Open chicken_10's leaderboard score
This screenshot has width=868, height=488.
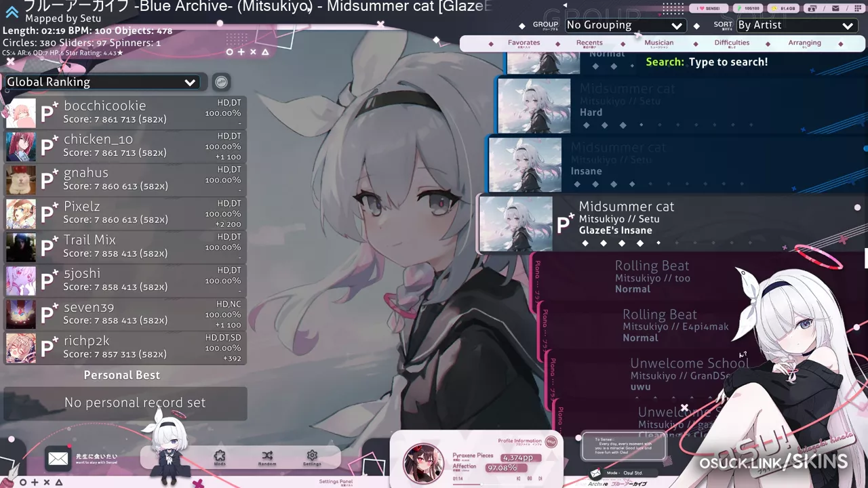125,146
